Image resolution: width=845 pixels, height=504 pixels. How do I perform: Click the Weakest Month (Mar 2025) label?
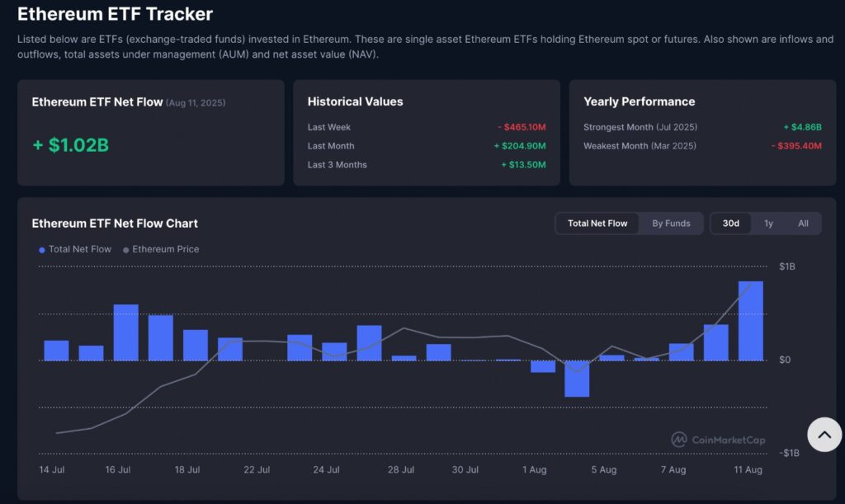[640, 146]
